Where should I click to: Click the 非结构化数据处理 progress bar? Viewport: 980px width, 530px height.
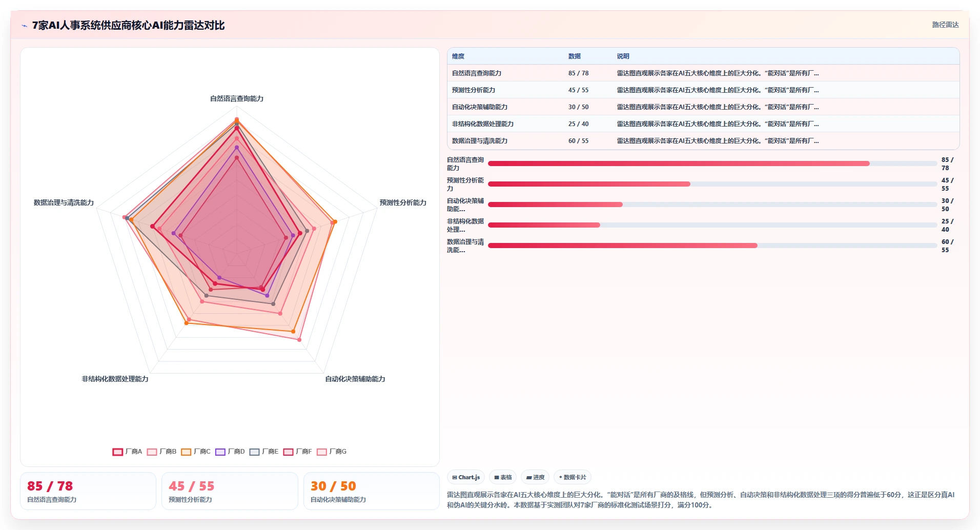pos(712,225)
